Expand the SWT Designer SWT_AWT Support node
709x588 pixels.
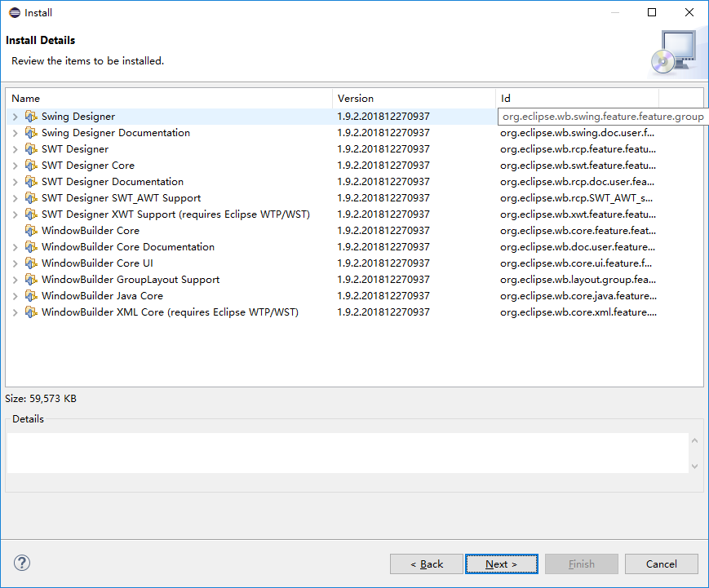15,198
